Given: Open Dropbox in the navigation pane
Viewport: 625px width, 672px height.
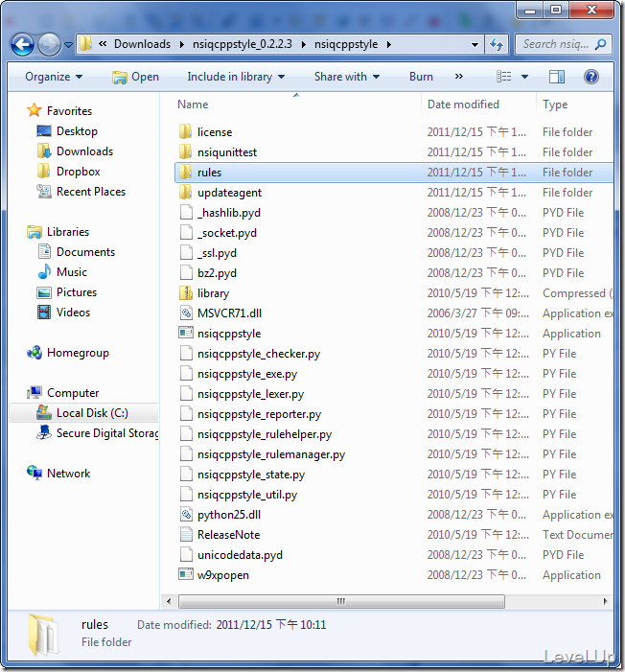Looking at the screenshot, I should pos(69,172).
